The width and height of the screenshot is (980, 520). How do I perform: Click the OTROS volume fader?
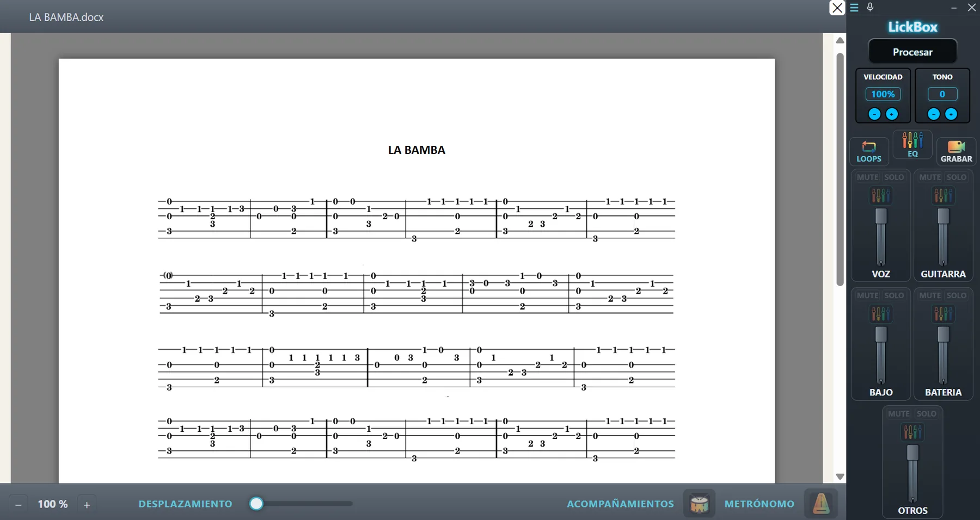[x=912, y=453]
